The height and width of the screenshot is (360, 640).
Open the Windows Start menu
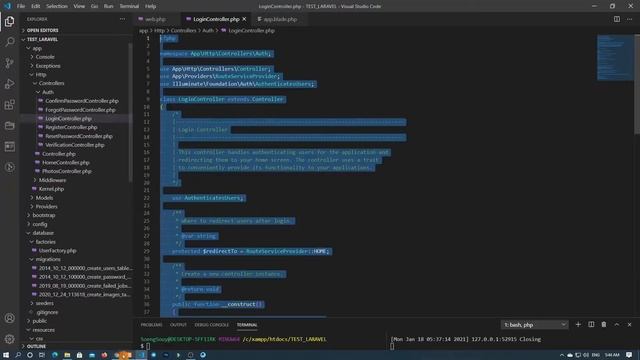pyautogui.click(x=6, y=355)
